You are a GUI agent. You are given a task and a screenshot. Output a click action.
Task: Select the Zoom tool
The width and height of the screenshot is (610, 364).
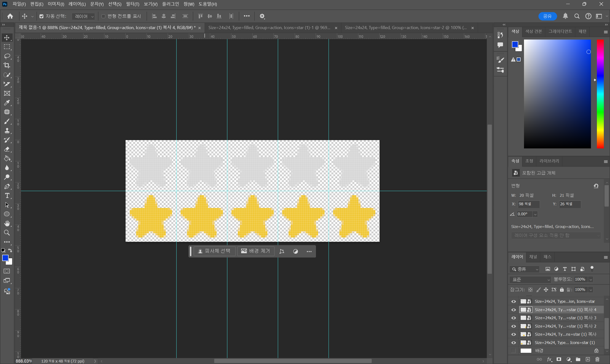click(x=7, y=233)
